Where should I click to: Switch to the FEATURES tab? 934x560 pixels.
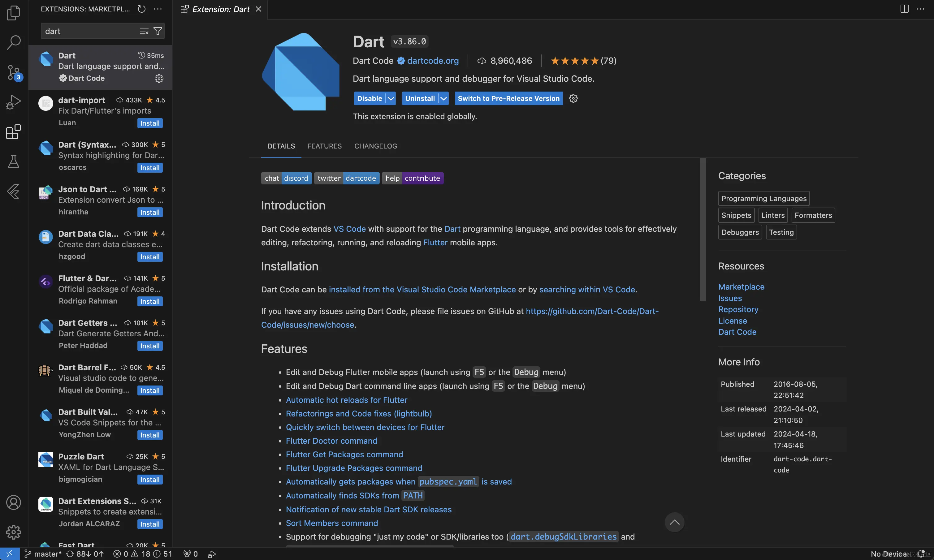(x=324, y=146)
